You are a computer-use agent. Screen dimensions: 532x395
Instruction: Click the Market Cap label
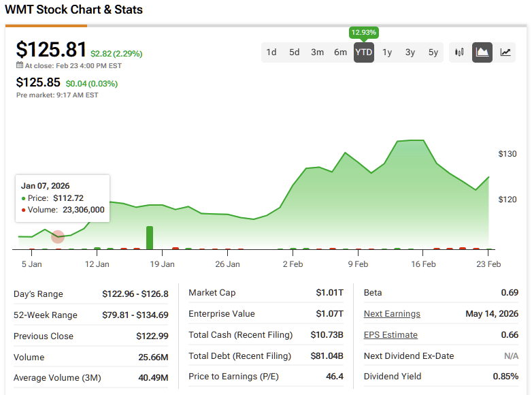(212, 292)
